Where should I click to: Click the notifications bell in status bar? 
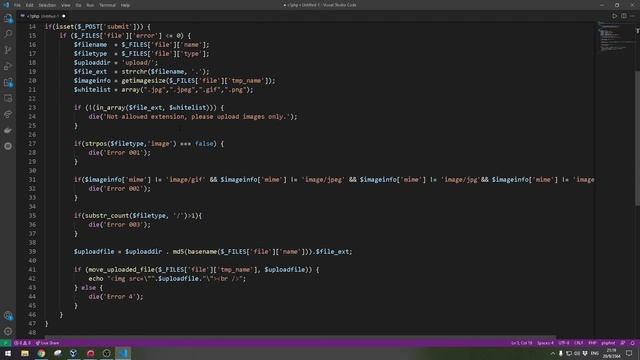(x=633, y=343)
